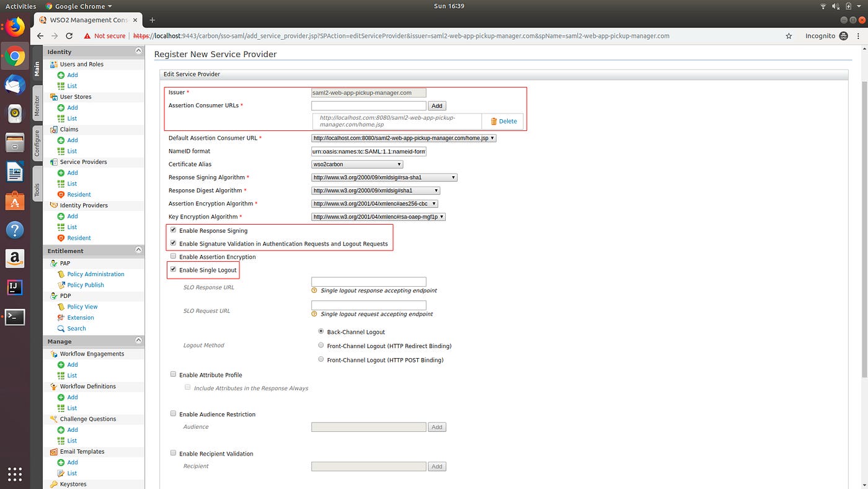Open Response Signing Algorithm dropdown
Image resolution: width=868 pixels, height=489 pixels.
click(384, 177)
